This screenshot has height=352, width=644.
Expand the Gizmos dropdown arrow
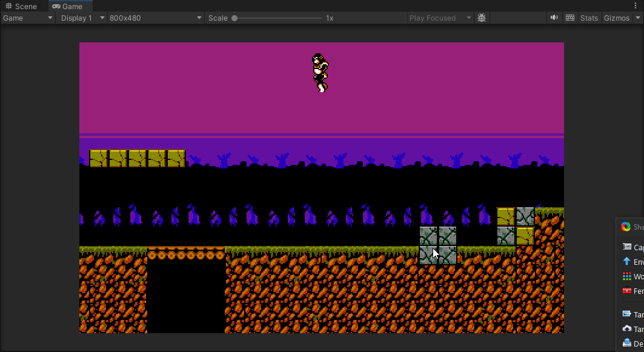point(637,18)
